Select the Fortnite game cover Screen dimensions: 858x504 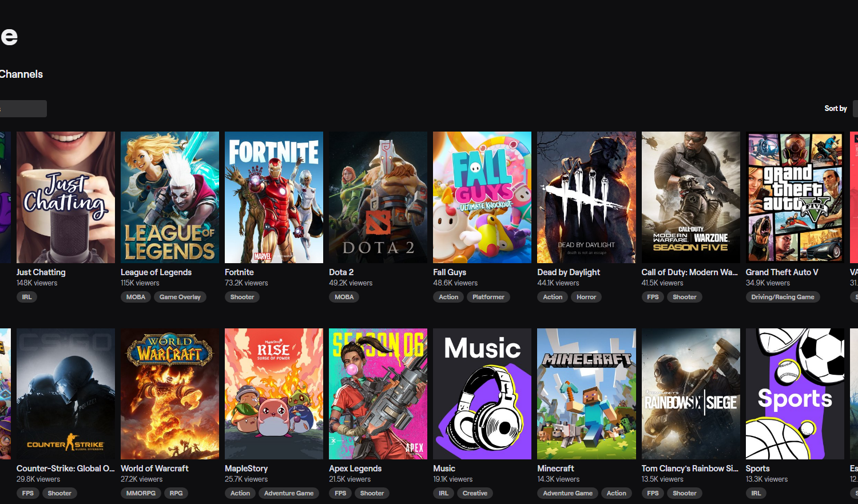click(x=274, y=197)
